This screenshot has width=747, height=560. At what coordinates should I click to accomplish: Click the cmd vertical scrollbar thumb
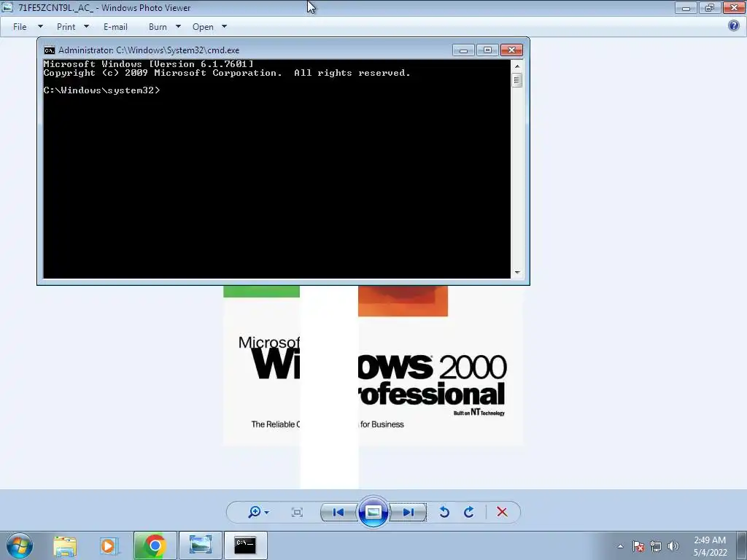click(517, 80)
